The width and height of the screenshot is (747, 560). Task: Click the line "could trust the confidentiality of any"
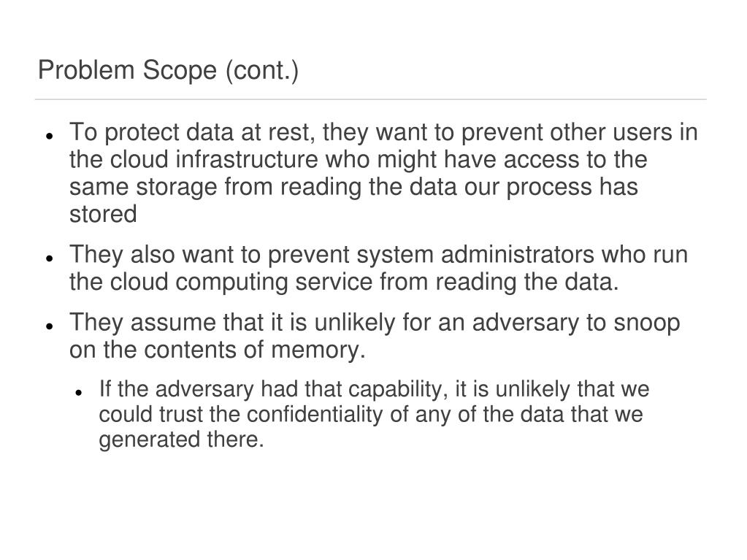pos(371,415)
